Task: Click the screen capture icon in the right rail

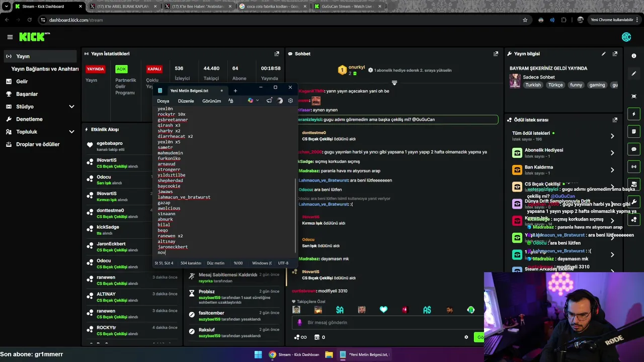Action: (x=634, y=96)
